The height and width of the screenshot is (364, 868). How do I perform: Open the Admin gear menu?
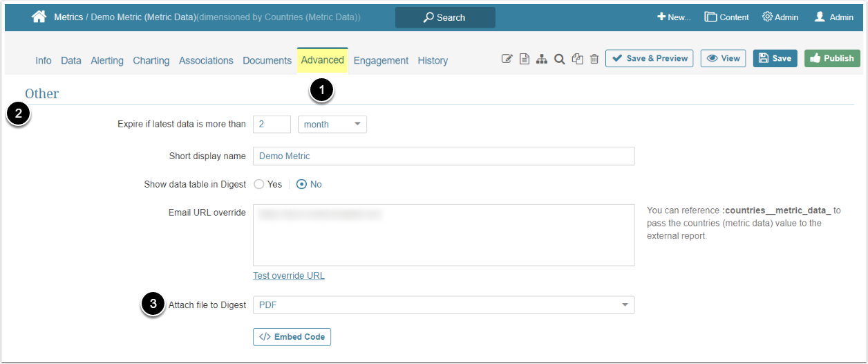click(780, 17)
